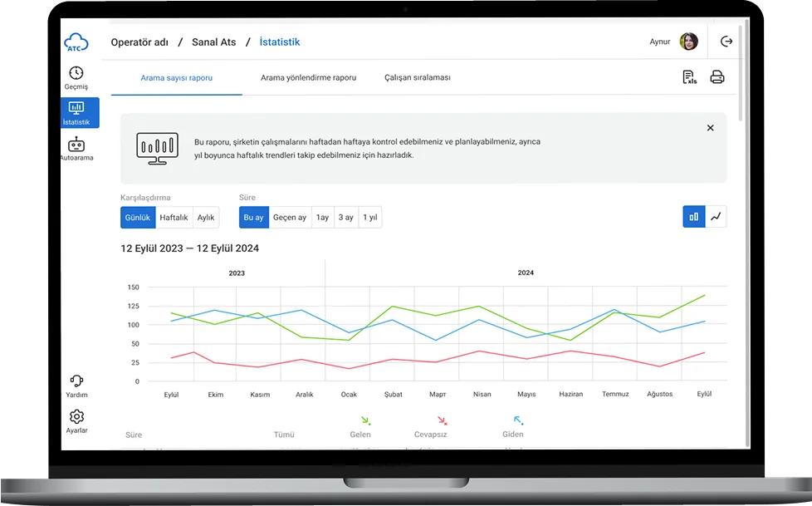Image resolution: width=812 pixels, height=506 pixels.
Task: Open Yardım support headset item
Action: click(x=76, y=386)
